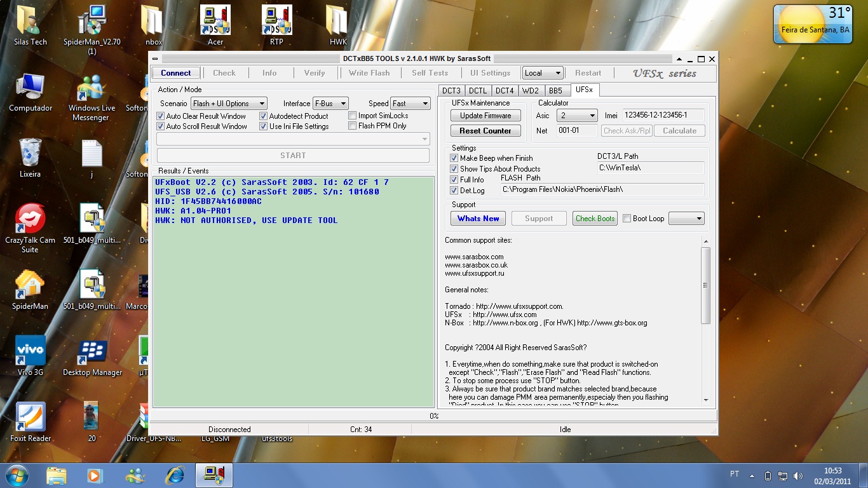
Task: Launch the RTP shortcut icon
Action: 276,25
